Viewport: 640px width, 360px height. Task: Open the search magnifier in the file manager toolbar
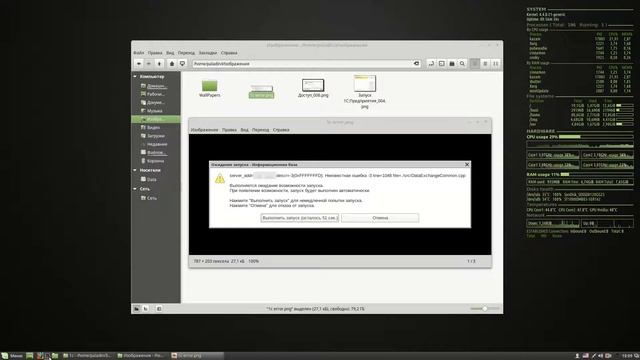point(462,64)
